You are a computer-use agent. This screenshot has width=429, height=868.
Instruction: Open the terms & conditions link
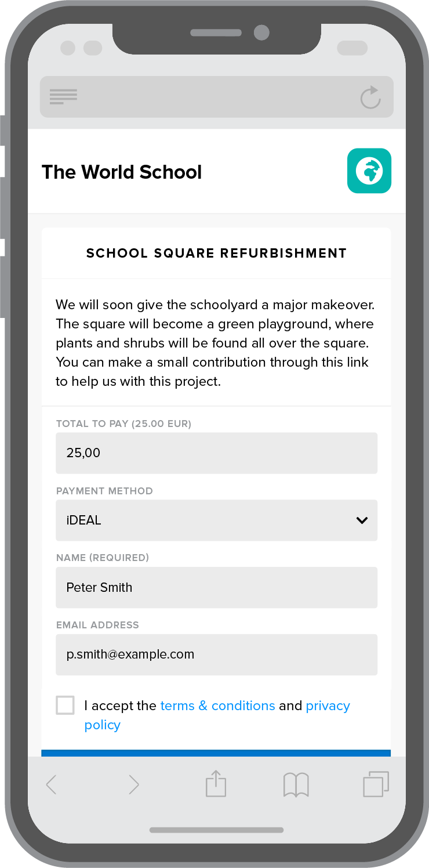click(217, 706)
